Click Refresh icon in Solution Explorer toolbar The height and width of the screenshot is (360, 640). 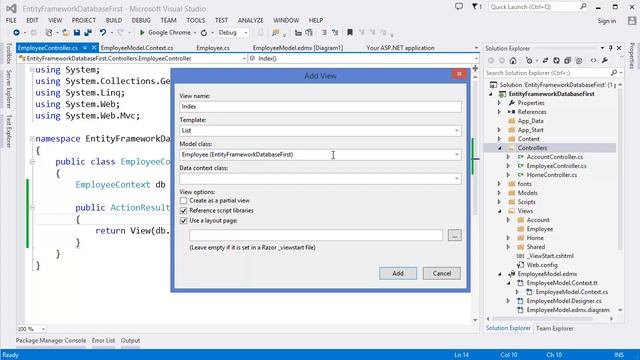point(556,60)
